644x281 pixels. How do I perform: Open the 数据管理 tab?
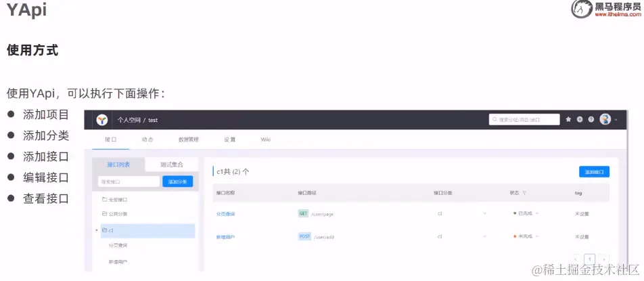(x=188, y=139)
